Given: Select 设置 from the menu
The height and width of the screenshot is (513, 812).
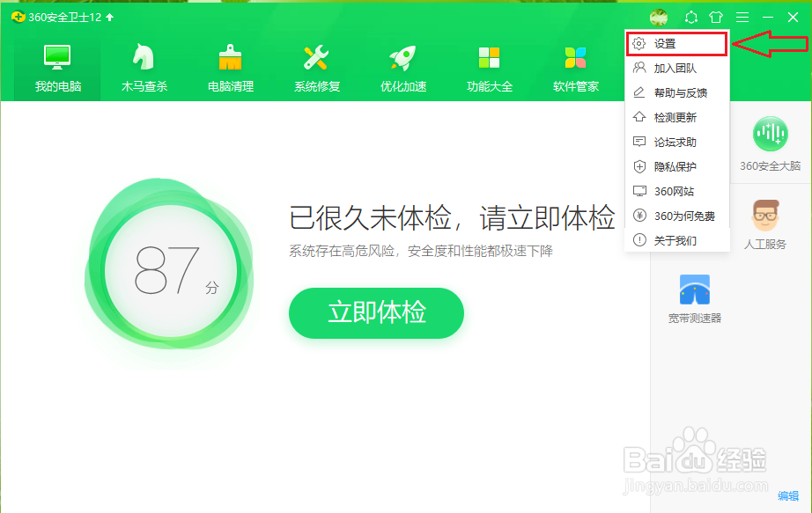Looking at the screenshot, I should point(677,43).
